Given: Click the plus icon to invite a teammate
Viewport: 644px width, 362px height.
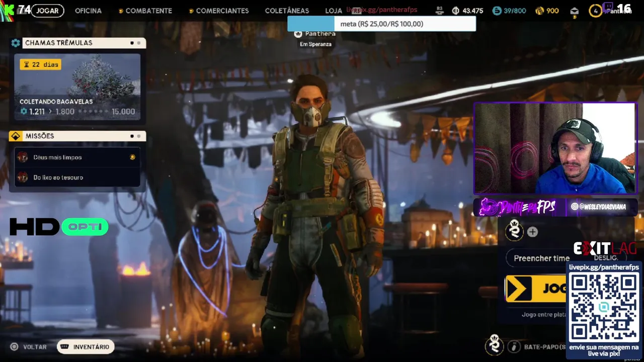Looking at the screenshot, I should click(x=532, y=232).
